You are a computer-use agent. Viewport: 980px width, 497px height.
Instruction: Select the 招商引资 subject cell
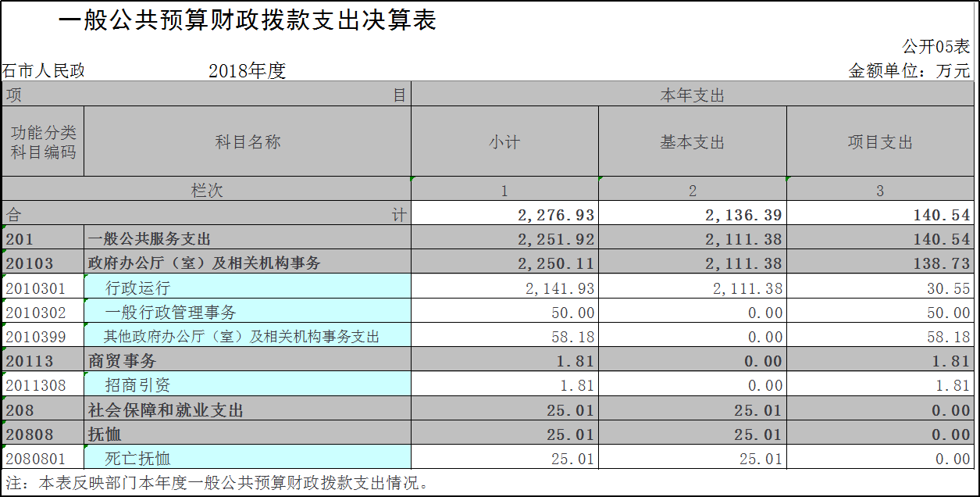138,385
